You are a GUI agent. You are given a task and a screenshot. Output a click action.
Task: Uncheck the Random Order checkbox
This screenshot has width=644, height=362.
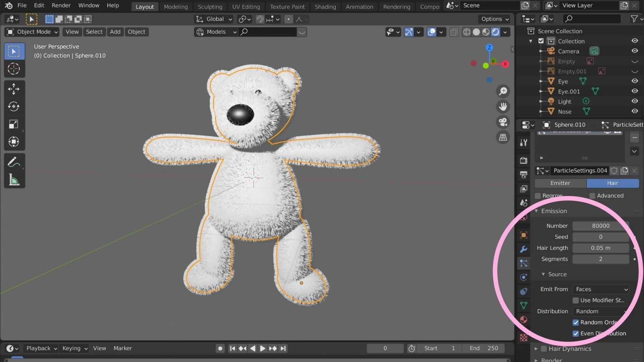tap(576, 322)
